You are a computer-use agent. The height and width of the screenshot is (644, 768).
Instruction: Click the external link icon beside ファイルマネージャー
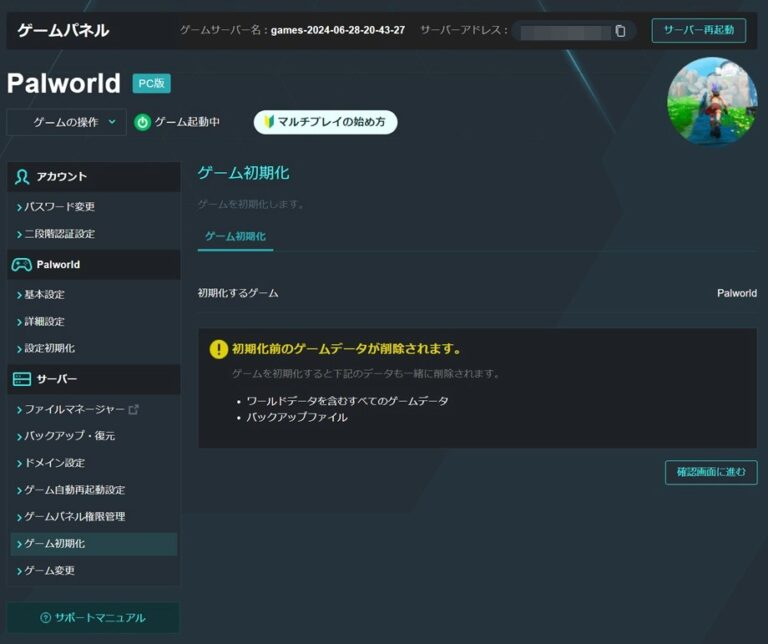pyautogui.click(x=133, y=409)
